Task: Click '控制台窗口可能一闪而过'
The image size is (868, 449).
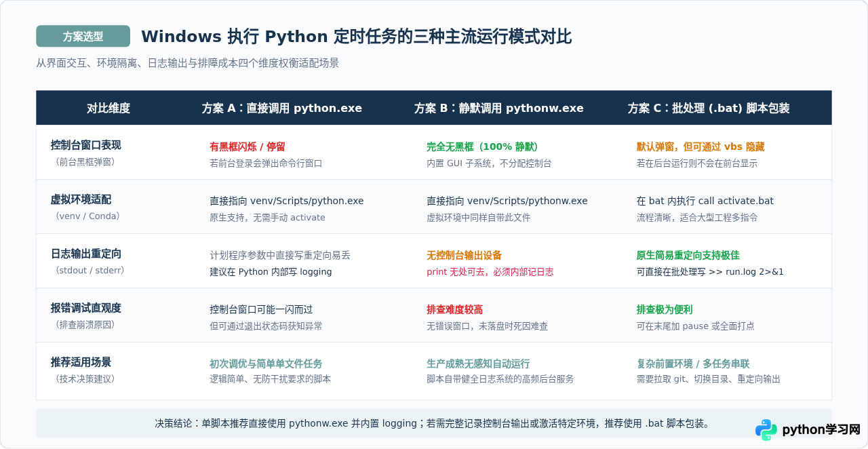Action: tap(261, 309)
